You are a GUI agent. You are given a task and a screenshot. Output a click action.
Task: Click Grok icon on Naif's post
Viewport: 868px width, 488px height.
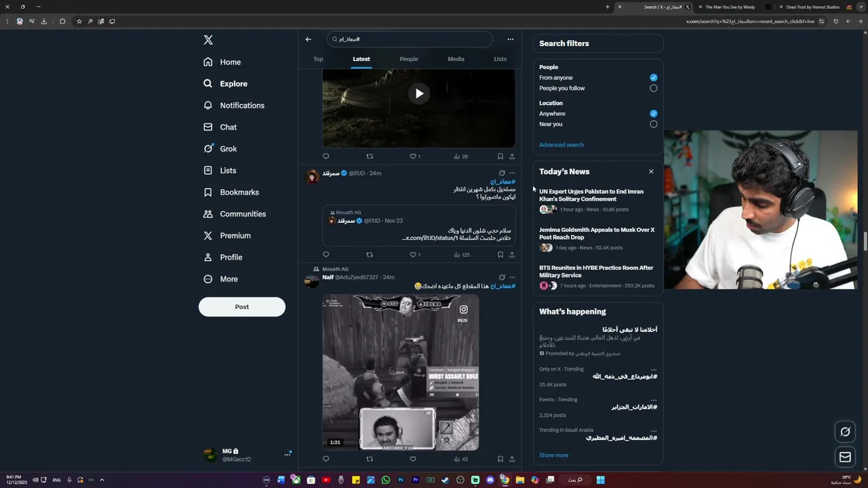(502, 277)
